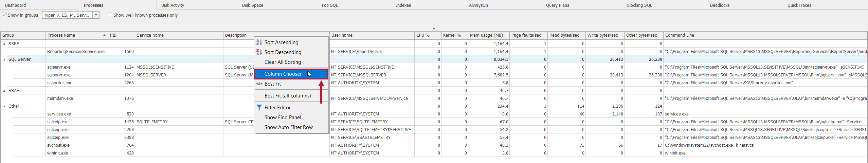Select the wininit.exe process cell

77,153
